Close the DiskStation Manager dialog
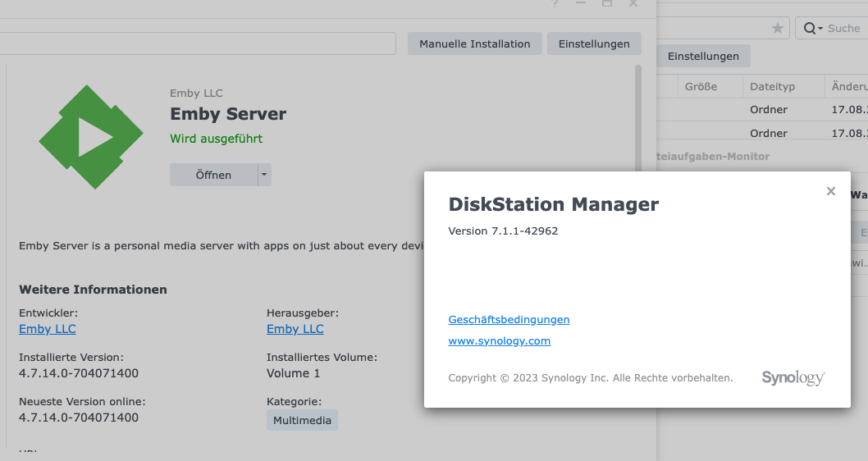 click(x=830, y=191)
